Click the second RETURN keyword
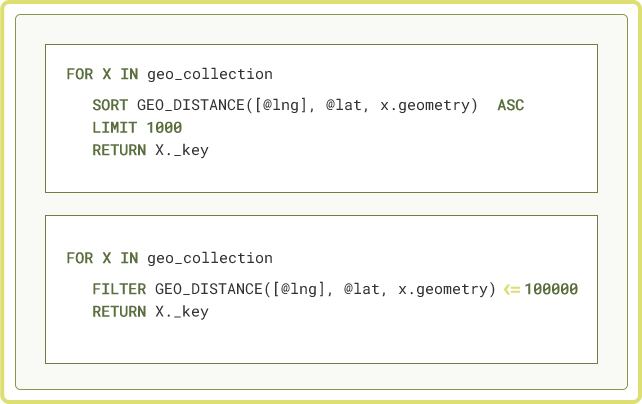Image resolution: width=642 pixels, height=404 pixels. (x=119, y=312)
